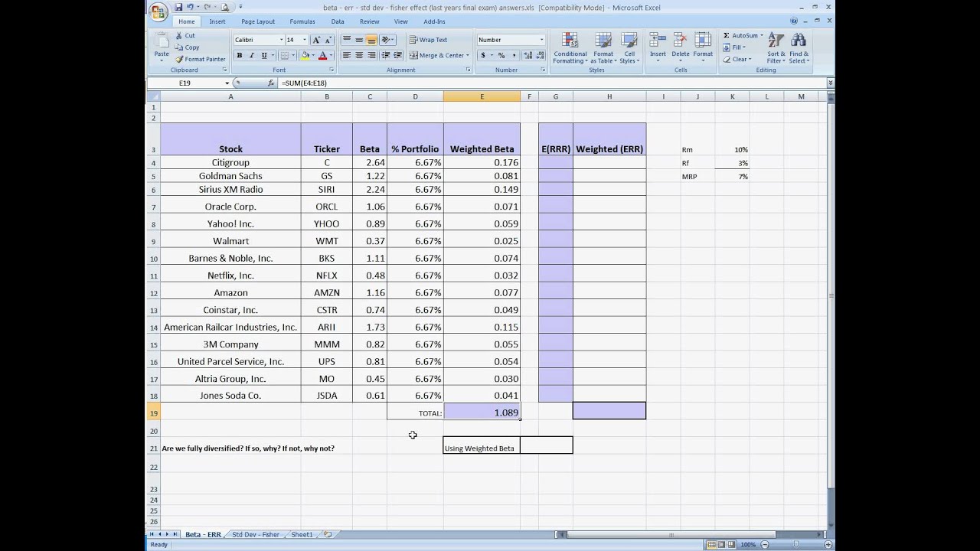Open the Insert ribbon tab
The image size is (980, 551).
click(217, 21)
